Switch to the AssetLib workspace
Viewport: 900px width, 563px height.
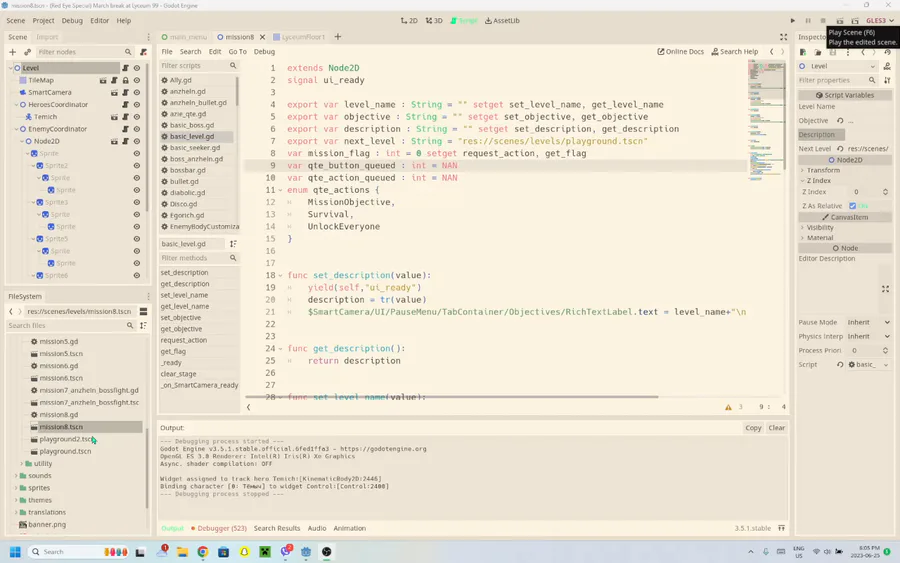(502, 20)
